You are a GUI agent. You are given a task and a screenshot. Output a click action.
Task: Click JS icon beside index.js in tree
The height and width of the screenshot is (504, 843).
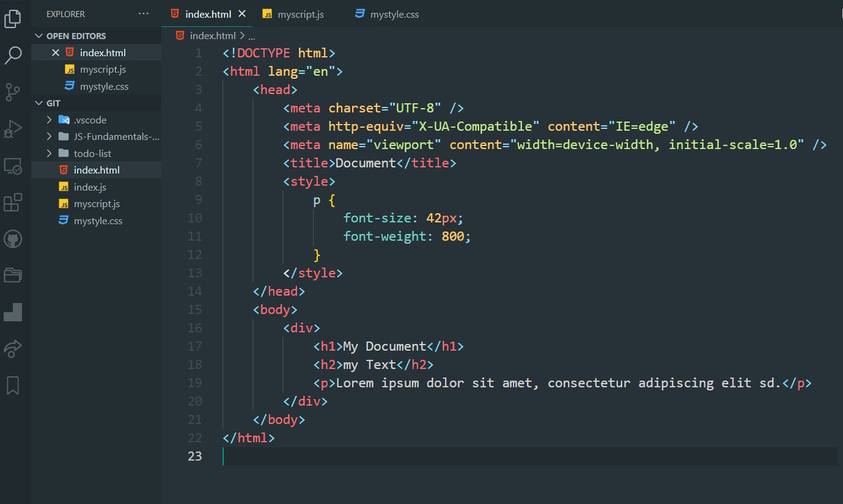tap(64, 187)
